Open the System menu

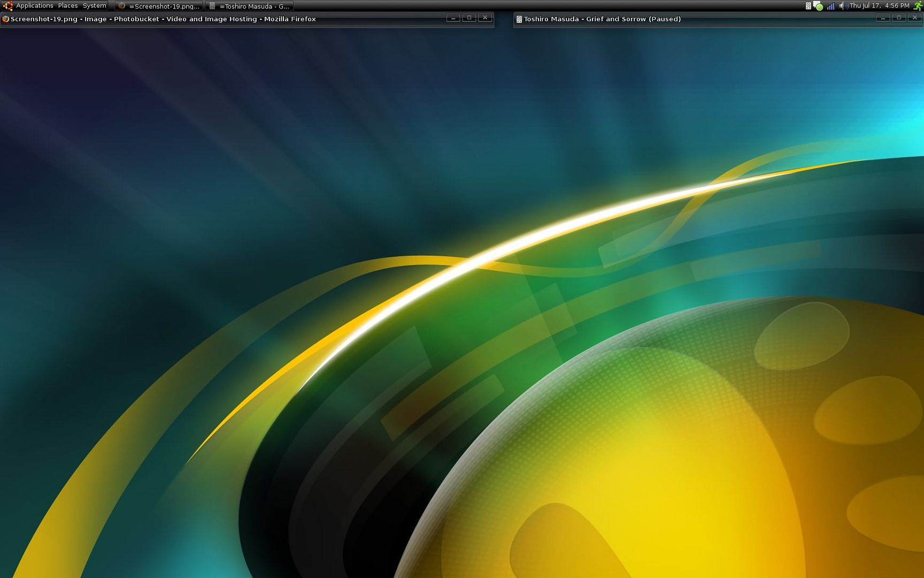(95, 6)
